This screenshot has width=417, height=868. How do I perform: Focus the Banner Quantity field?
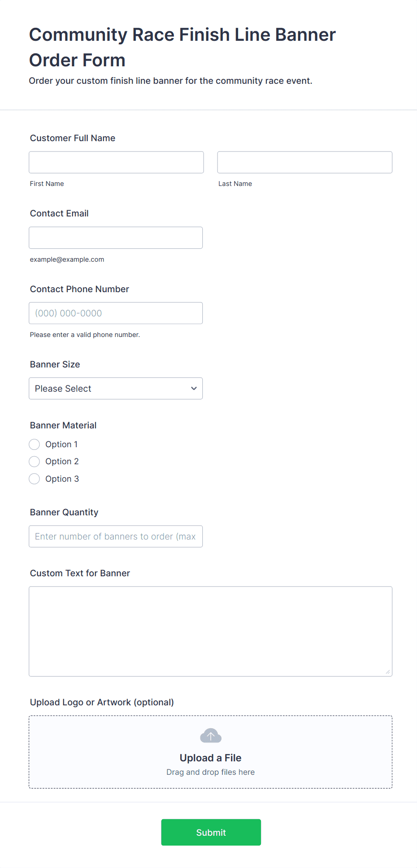tap(116, 536)
